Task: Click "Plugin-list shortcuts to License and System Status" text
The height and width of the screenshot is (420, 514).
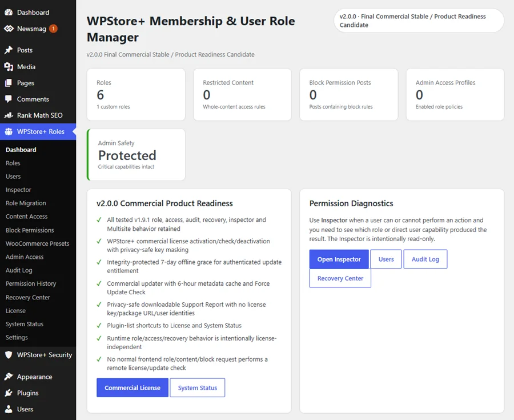Action: coord(174,326)
